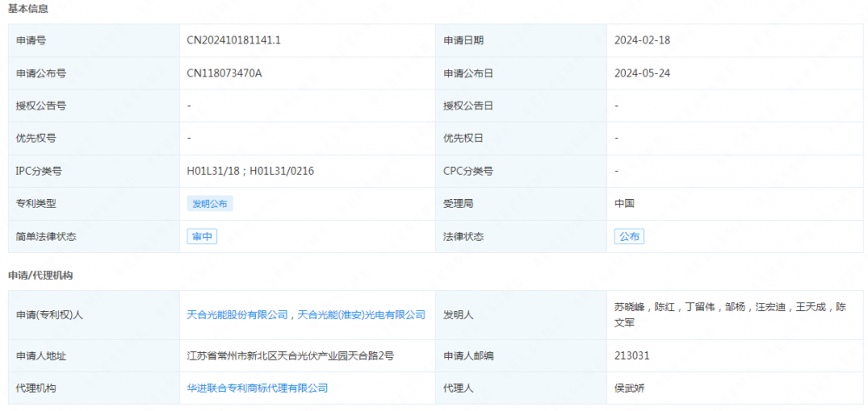
Task: Click the 申请公布号 field label
Action: tap(41, 73)
